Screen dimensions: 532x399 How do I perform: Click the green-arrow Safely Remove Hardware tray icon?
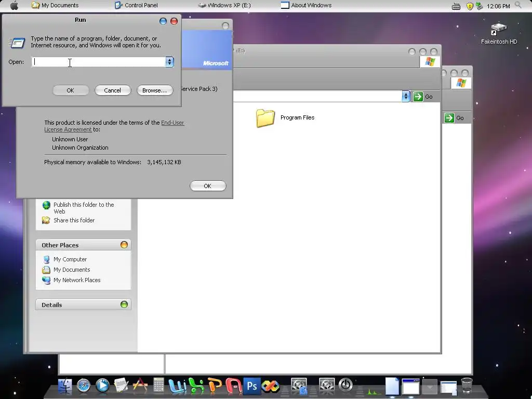[x=479, y=6]
